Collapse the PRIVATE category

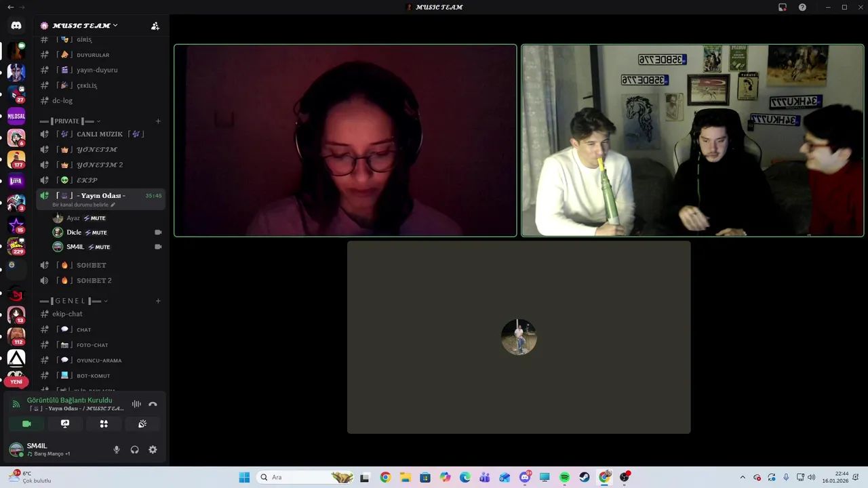[71, 121]
